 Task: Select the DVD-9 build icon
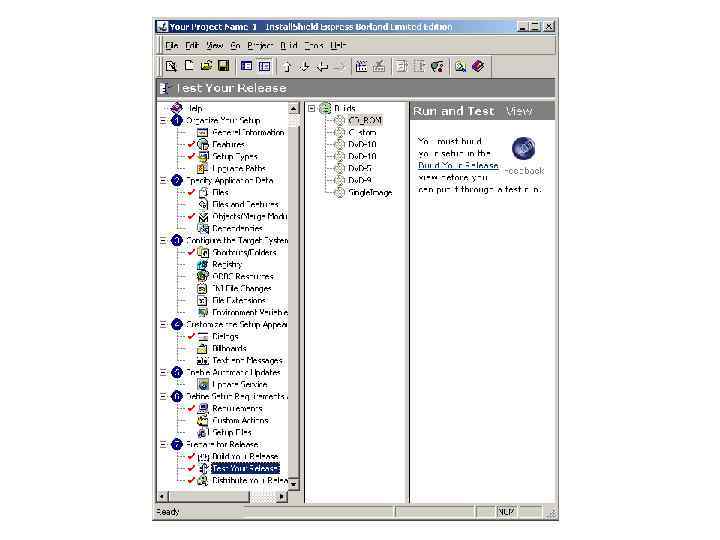(339, 180)
